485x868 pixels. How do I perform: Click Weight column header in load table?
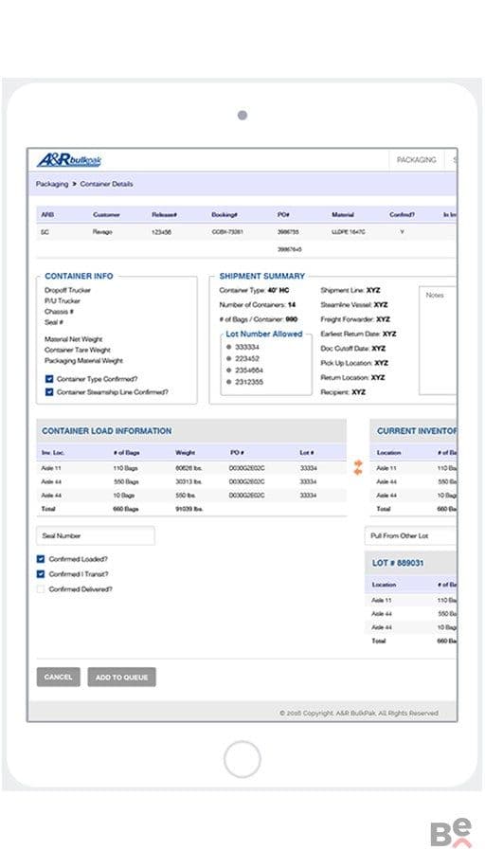pyautogui.click(x=185, y=453)
